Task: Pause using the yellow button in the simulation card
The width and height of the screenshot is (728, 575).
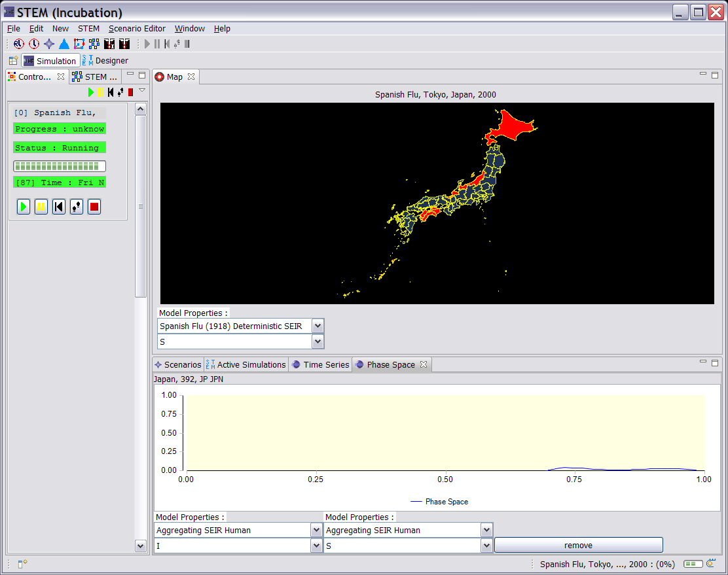Action: (41, 207)
